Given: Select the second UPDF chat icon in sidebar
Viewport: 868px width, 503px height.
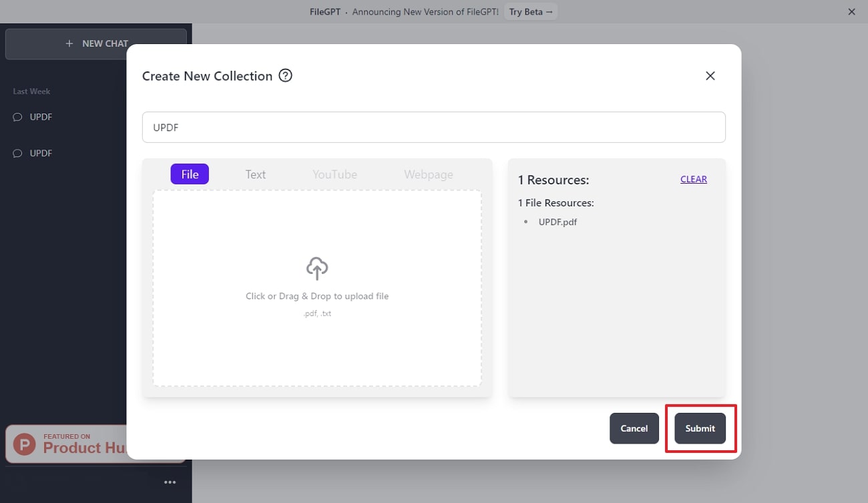Looking at the screenshot, I should tap(17, 152).
